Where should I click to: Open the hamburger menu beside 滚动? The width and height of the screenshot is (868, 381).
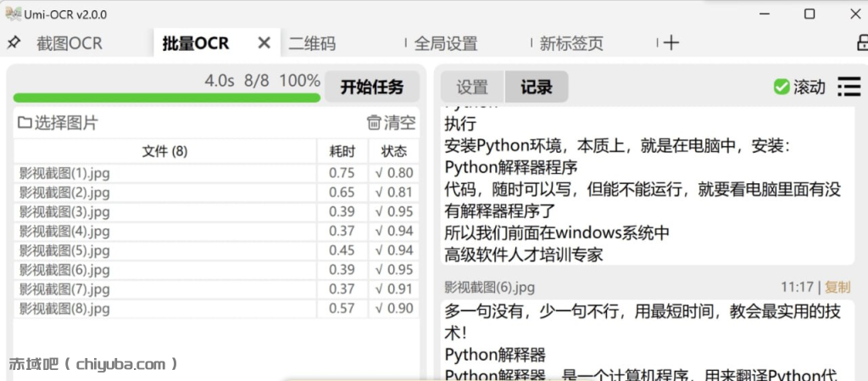(849, 87)
